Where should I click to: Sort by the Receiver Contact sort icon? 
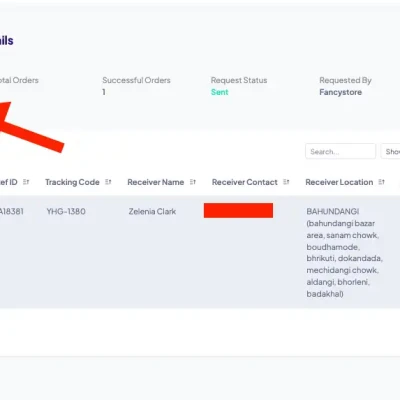point(286,182)
